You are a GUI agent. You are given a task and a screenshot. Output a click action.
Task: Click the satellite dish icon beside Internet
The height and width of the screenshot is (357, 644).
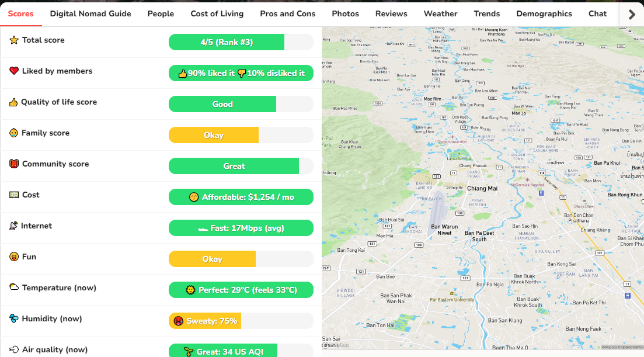coord(13,226)
